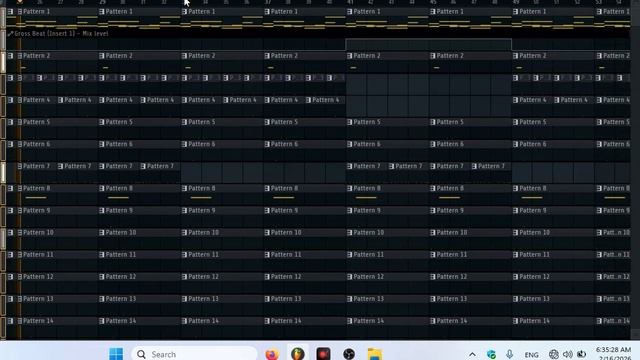Open clip menu icon of Pattern 5 at bar 45
The width and height of the screenshot is (640, 360).
click(433, 122)
